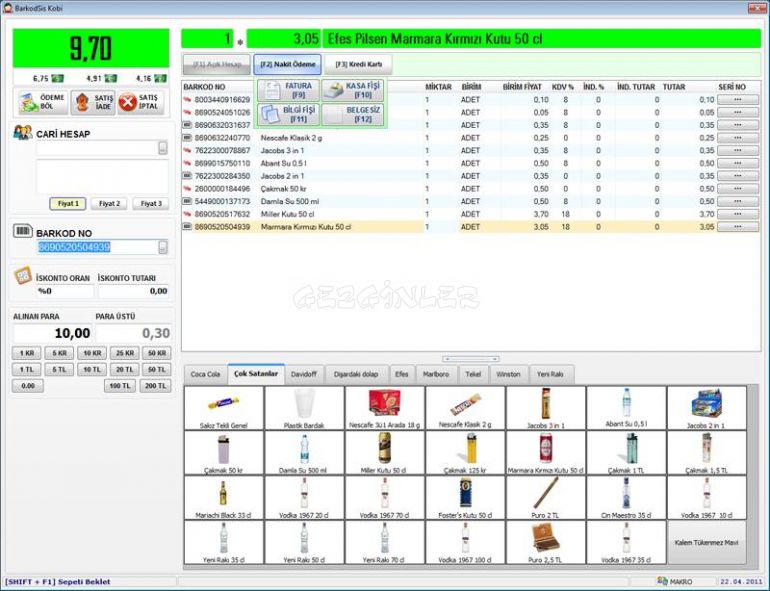Choose the Belgesiz F12 option

click(353, 114)
